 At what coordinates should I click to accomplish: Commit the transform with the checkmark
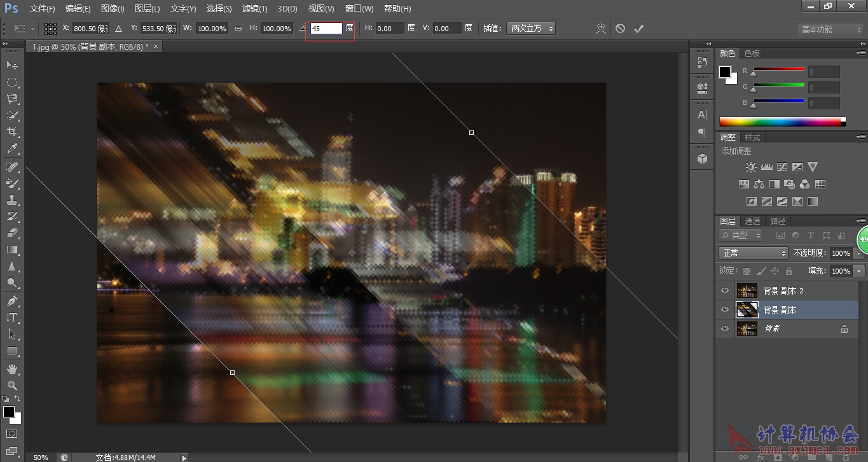(639, 29)
